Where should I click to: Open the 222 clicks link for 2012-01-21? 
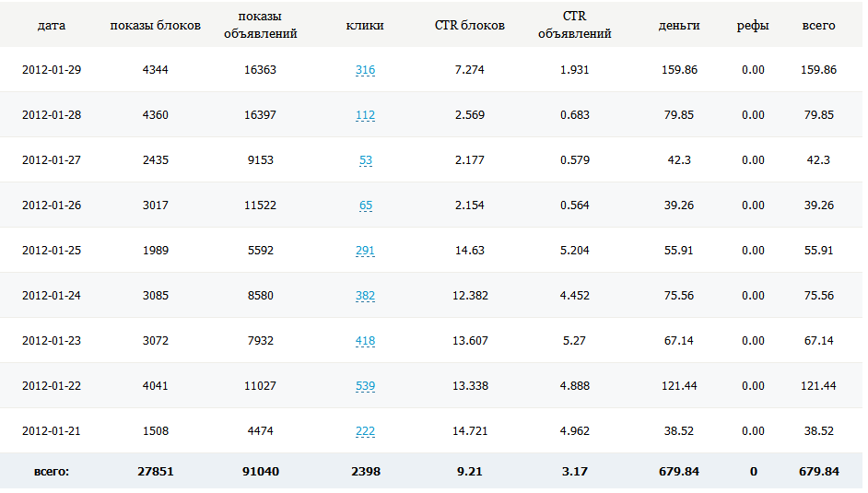click(365, 431)
